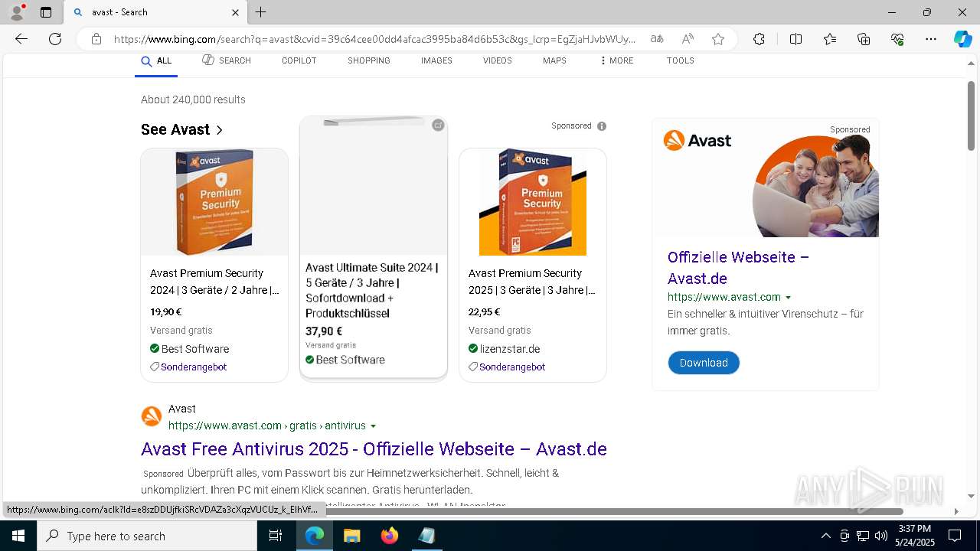Open Task View on taskbar
This screenshot has height=551, width=980.
click(x=276, y=536)
